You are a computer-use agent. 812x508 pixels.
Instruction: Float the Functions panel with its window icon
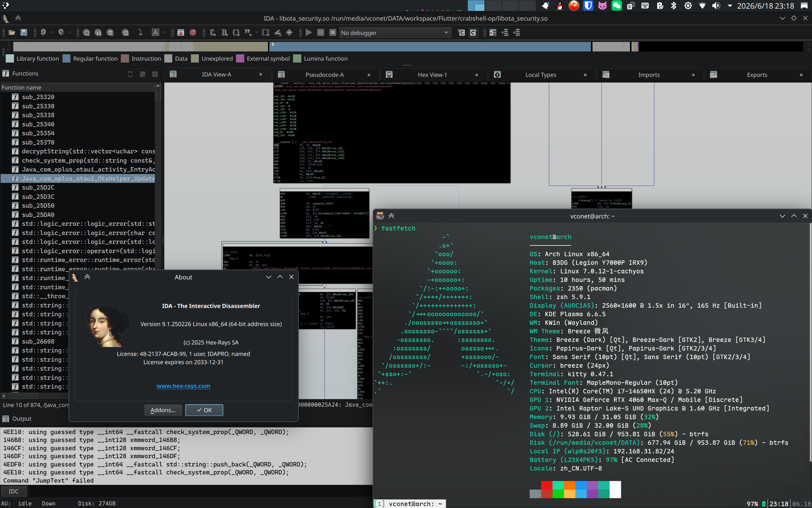142,74
